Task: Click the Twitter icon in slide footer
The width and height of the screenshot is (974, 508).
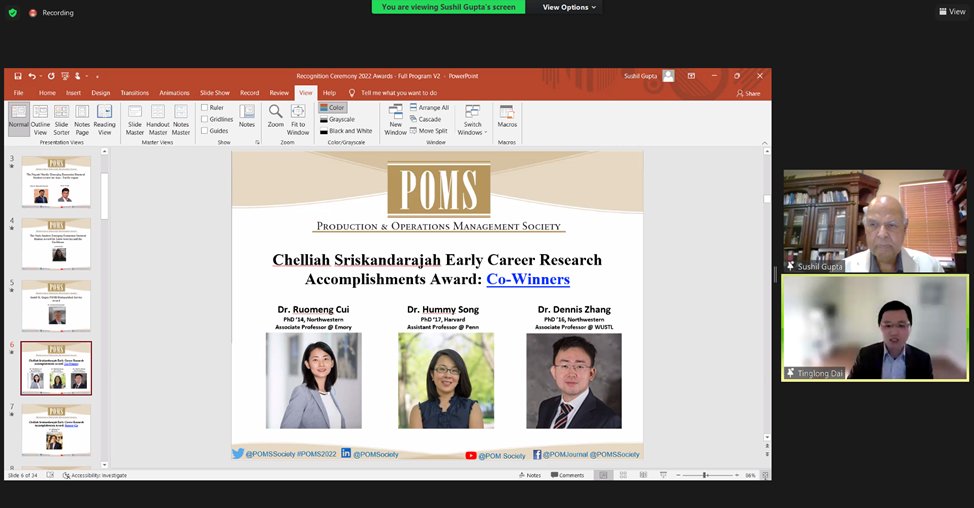Action: (238, 453)
